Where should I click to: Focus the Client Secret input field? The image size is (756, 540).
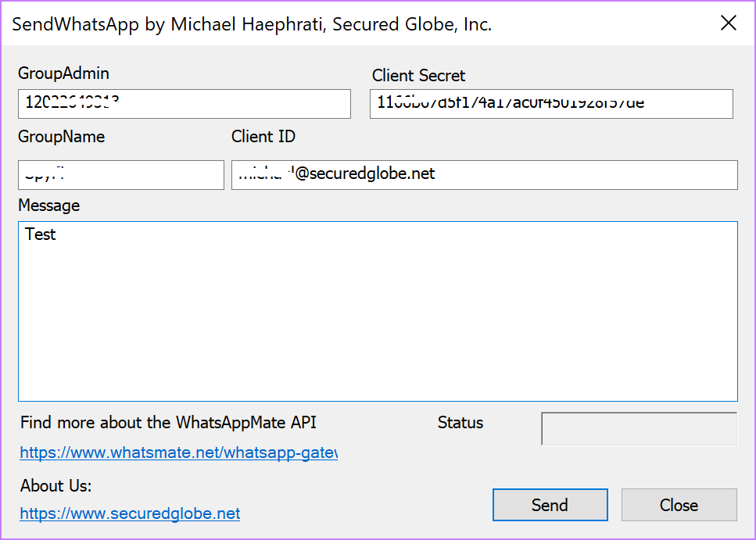pyautogui.click(x=552, y=104)
